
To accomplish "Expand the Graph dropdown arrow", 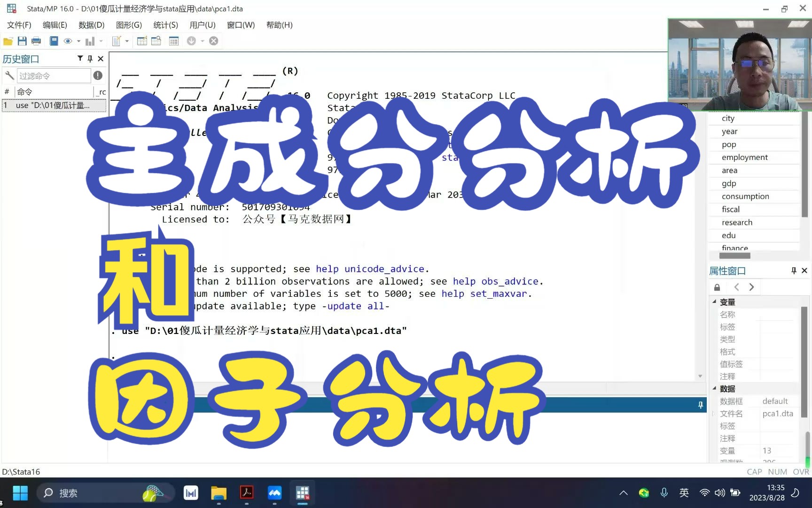I will pos(101,41).
